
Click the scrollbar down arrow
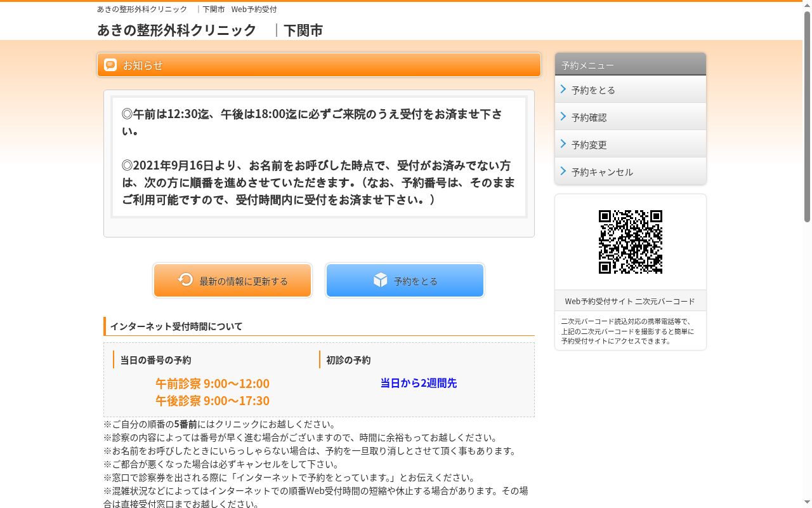(807, 503)
